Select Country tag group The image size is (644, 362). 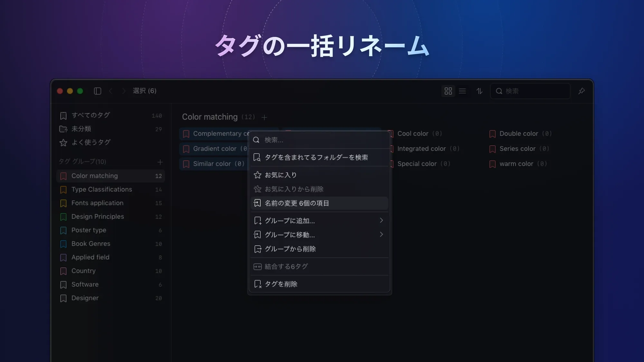coord(110,271)
